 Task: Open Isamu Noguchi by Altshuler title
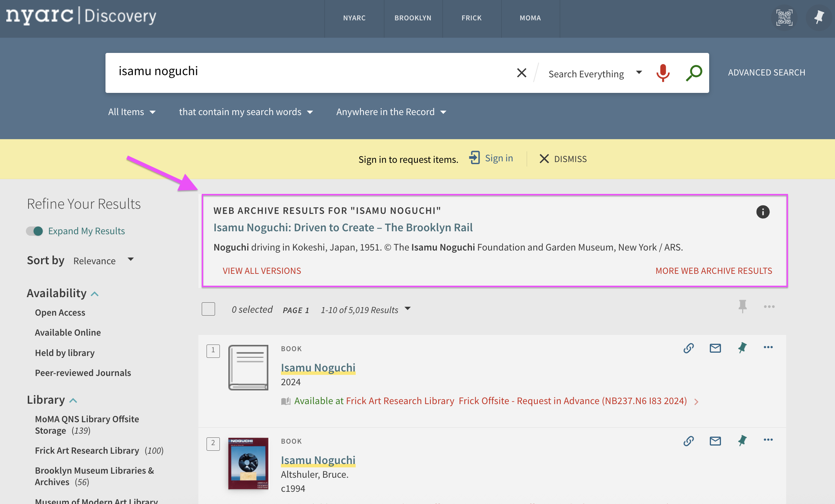(x=318, y=460)
